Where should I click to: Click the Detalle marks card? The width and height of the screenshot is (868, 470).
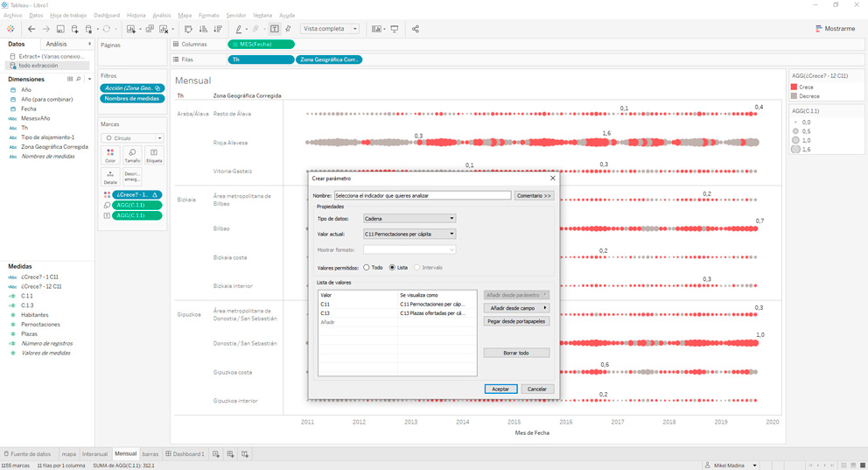[x=110, y=178]
